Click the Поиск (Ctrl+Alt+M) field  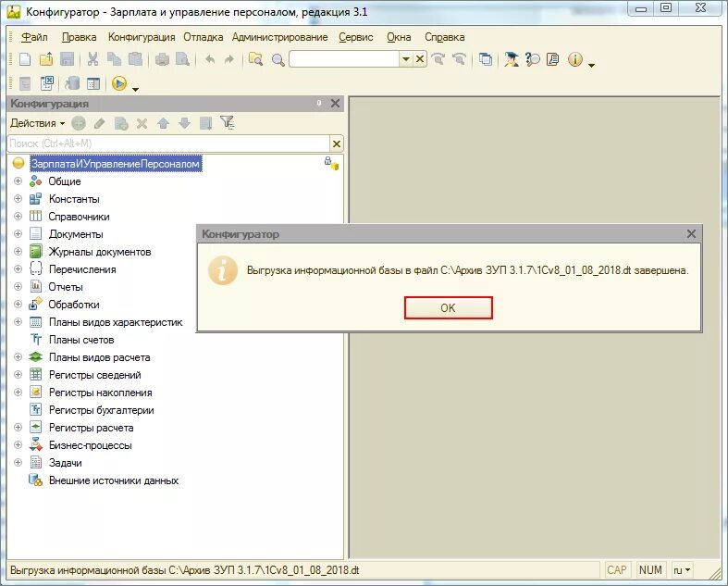tap(169, 143)
